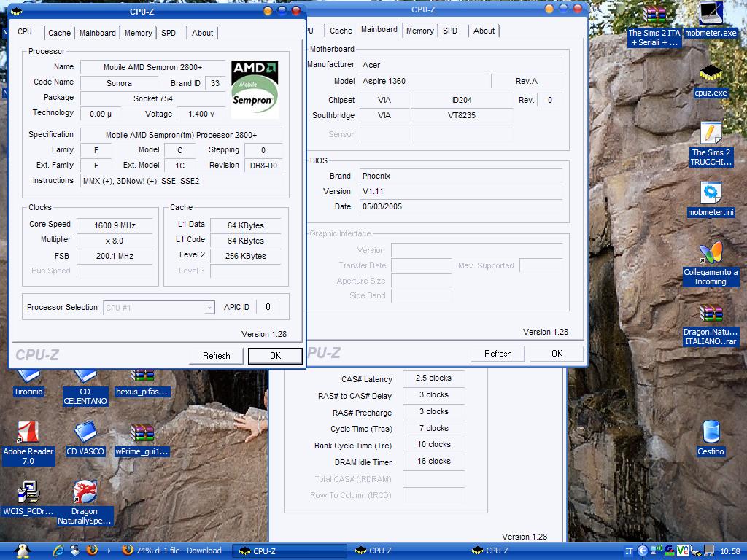The height and width of the screenshot is (560, 747).
Task: Launch mobmeter.exe desktop icon
Action: pyautogui.click(x=711, y=20)
